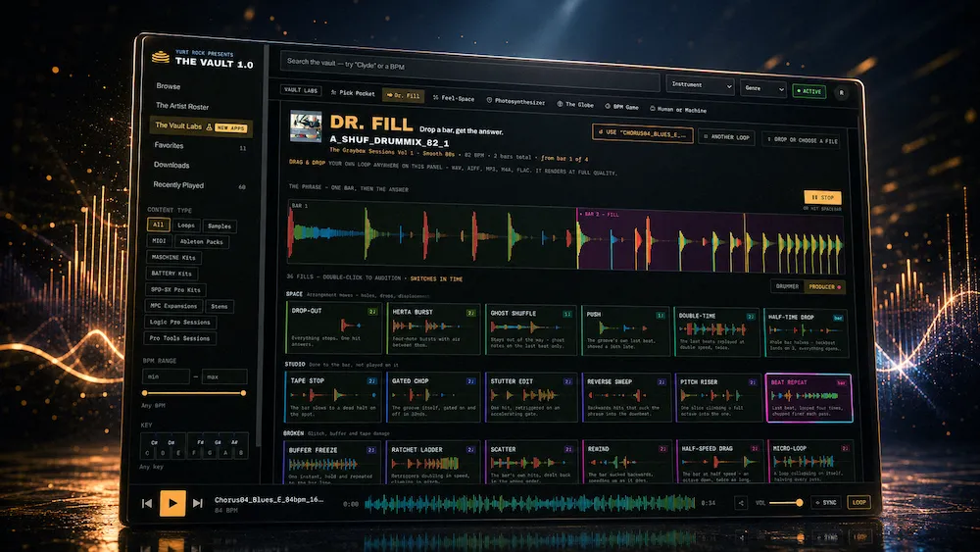This screenshot has width=980, height=552.
Task: Select the MASCHINE Kits filter
Action: click(173, 257)
